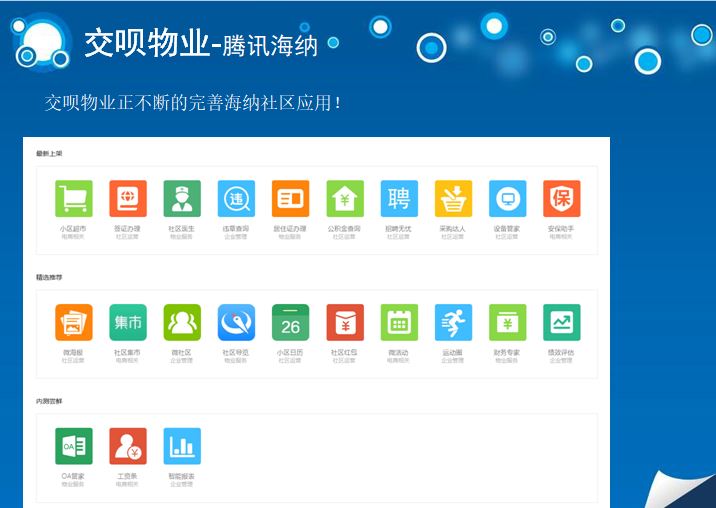Launch the 运动圈 running figure app
The height and width of the screenshot is (508, 716).
(x=453, y=323)
